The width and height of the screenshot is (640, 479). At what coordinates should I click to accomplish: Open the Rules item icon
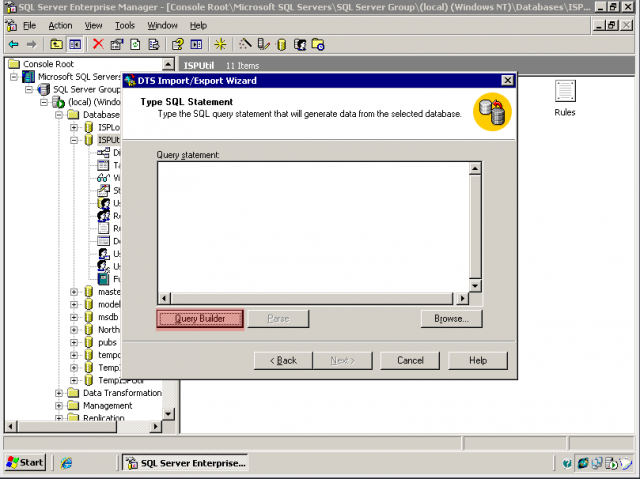(565, 93)
